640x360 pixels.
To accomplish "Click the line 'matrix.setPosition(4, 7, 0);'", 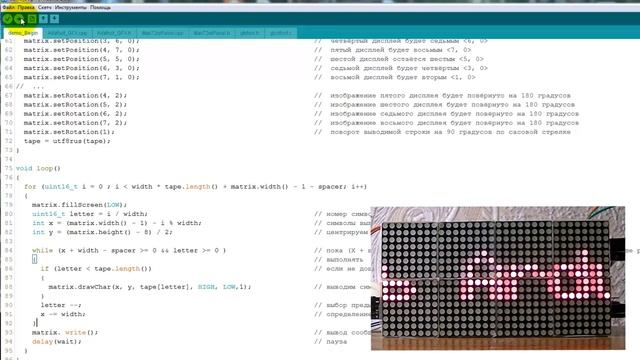I will (81, 50).
